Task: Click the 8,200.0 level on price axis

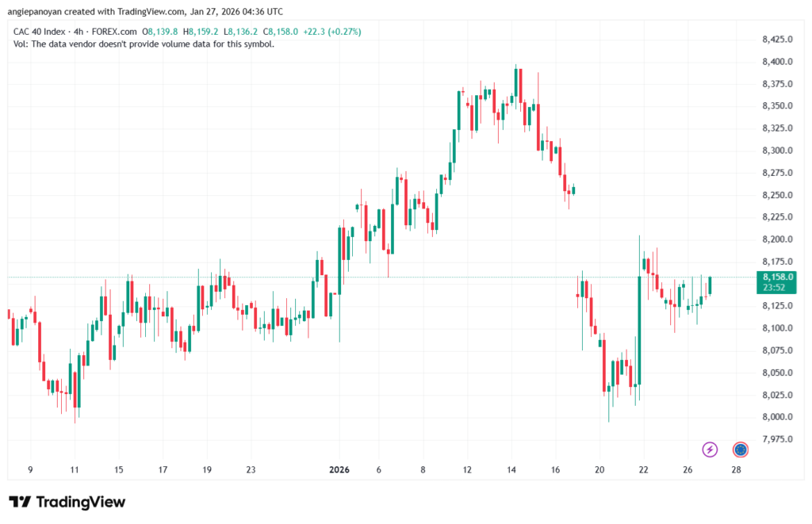Action: (x=777, y=239)
